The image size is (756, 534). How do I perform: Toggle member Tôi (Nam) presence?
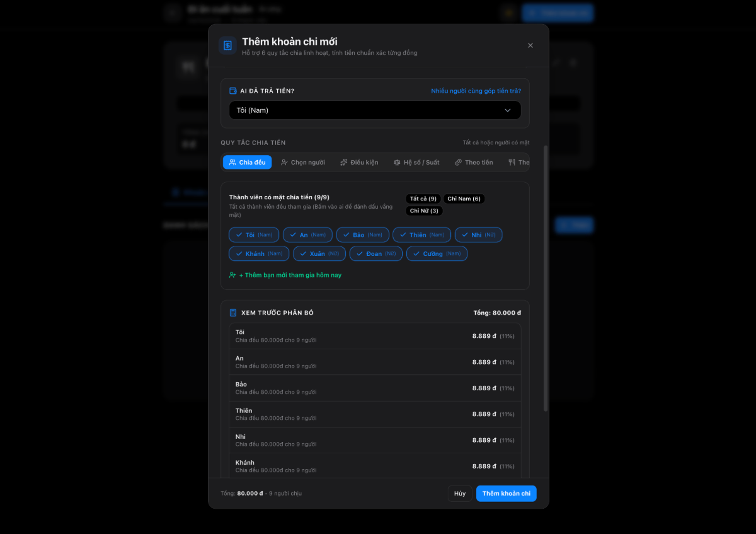click(254, 235)
